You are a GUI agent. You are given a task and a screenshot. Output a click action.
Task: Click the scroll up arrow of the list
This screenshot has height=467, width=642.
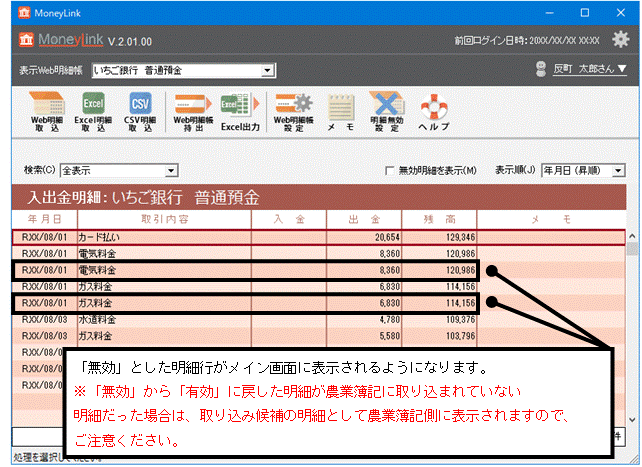[632, 236]
